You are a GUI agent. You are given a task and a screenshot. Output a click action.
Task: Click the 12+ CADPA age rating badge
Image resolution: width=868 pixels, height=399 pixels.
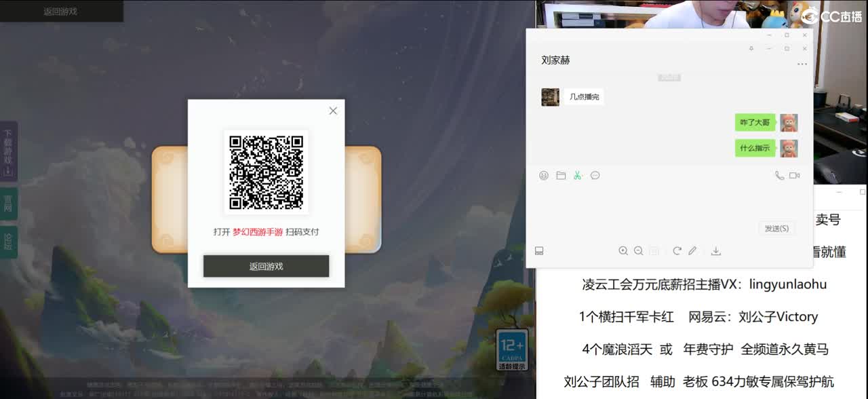pyautogui.click(x=511, y=350)
